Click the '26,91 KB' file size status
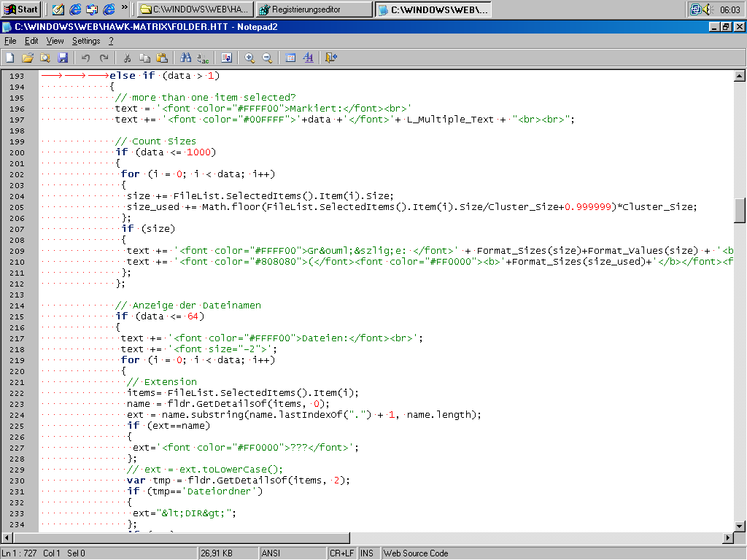Image resolution: width=747 pixels, height=560 pixels. coord(217,553)
